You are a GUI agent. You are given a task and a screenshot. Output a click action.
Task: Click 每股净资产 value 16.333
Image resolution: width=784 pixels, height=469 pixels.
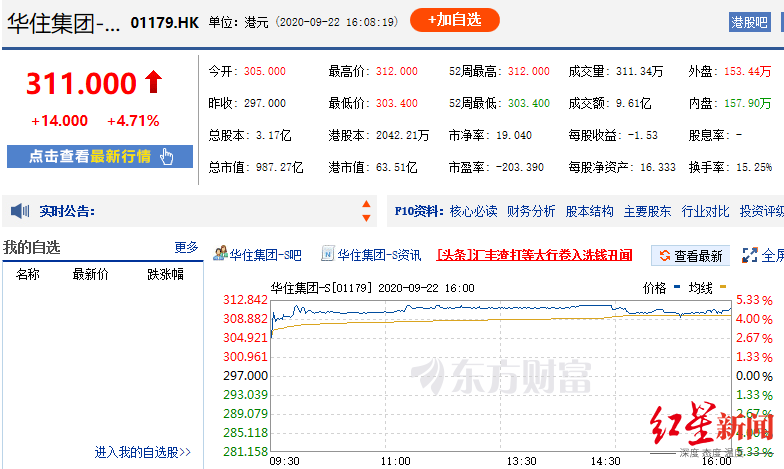click(658, 167)
